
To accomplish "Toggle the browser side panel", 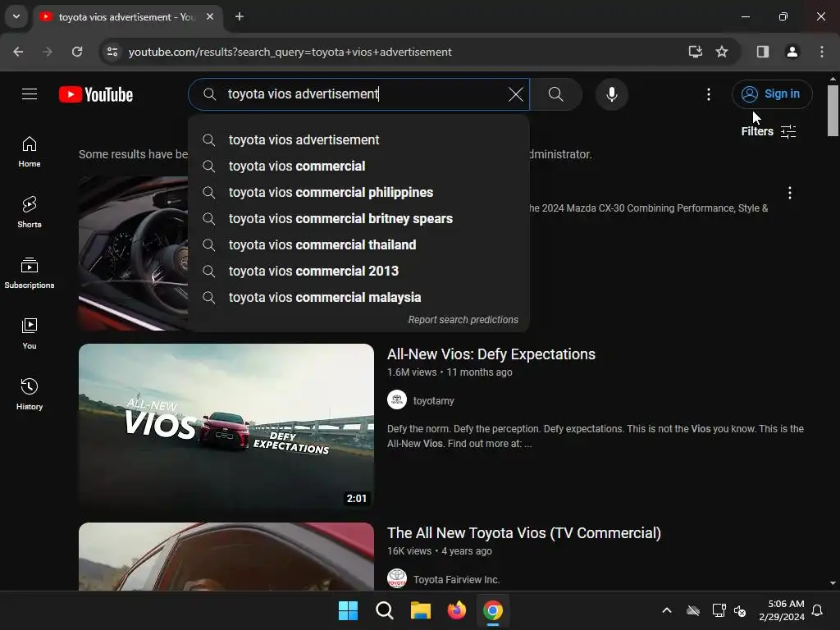I will point(763,52).
